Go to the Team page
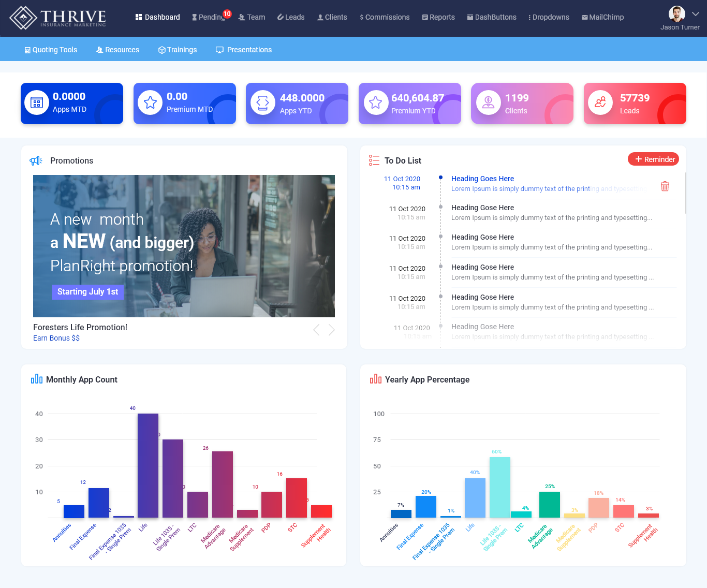Viewport: 707px width, 588px height. click(x=252, y=17)
